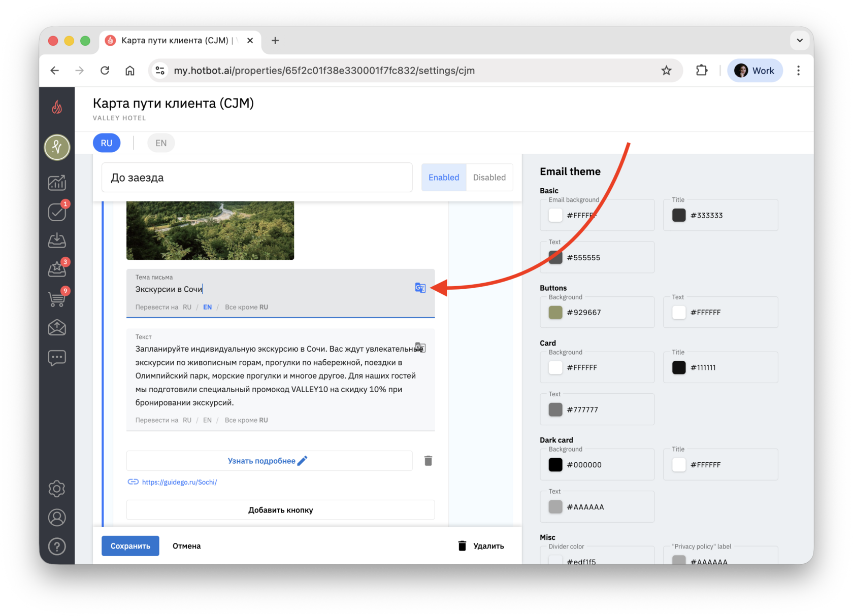Click translate icon in Текст field

(x=420, y=348)
